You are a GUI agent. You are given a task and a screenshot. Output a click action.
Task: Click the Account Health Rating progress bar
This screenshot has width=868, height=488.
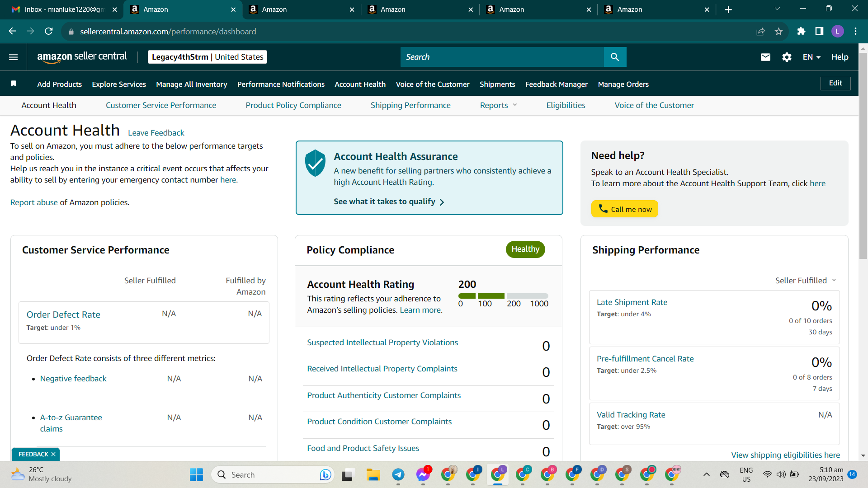click(503, 296)
